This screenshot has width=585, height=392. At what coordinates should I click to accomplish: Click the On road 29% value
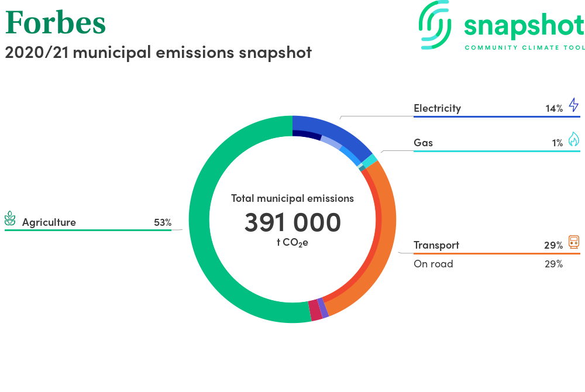(553, 264)
